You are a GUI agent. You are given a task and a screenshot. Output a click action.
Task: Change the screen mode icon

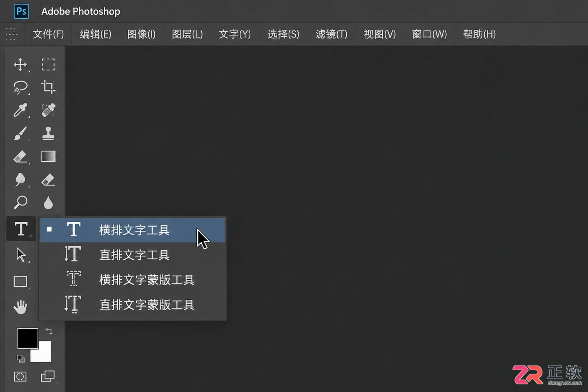pos(48,376)
